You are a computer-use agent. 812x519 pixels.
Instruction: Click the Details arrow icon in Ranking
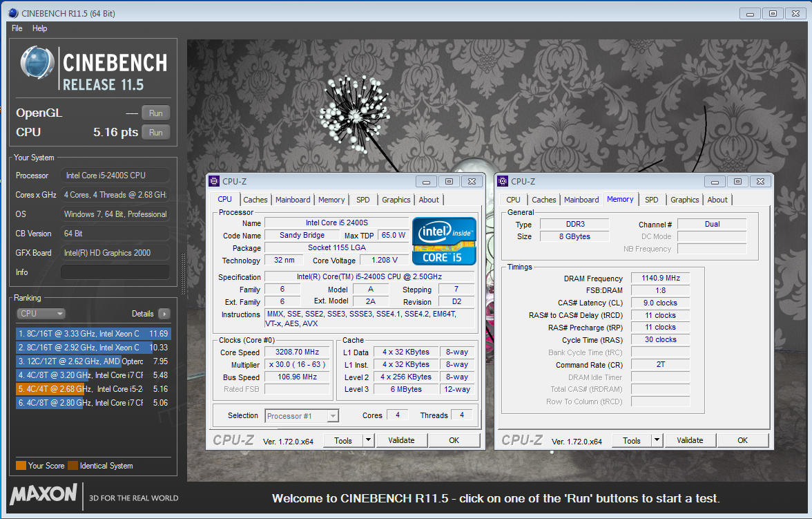pyautogui.click(x=164, y=314)
